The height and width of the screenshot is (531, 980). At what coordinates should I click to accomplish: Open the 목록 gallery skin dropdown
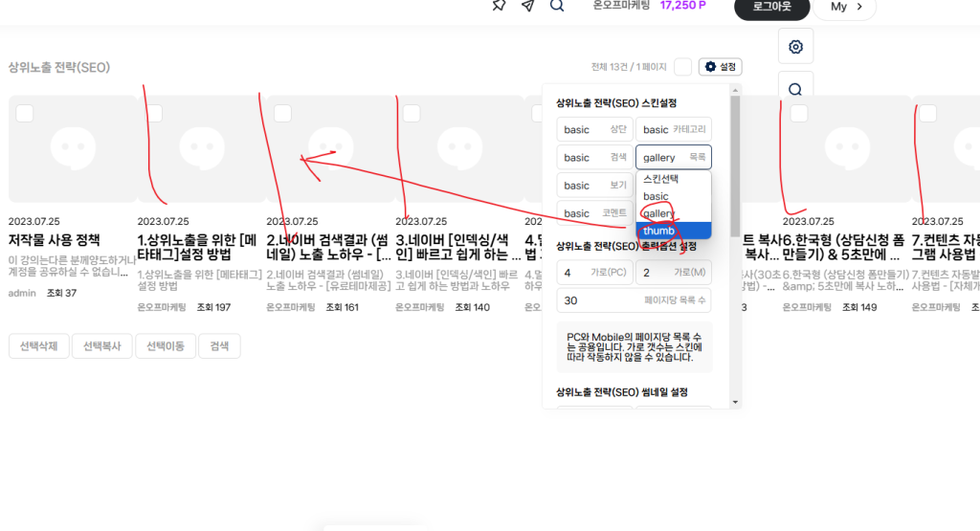pyautogui.click(x=674, y=158)
